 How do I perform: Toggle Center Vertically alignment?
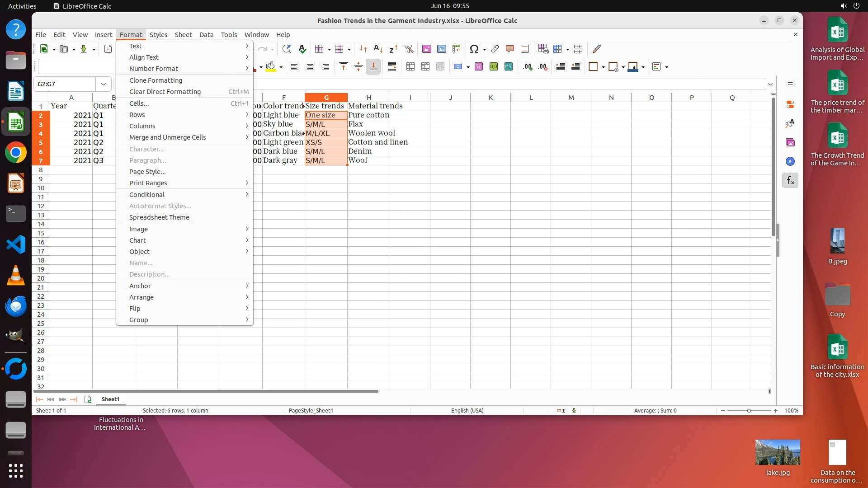point(359,67)
